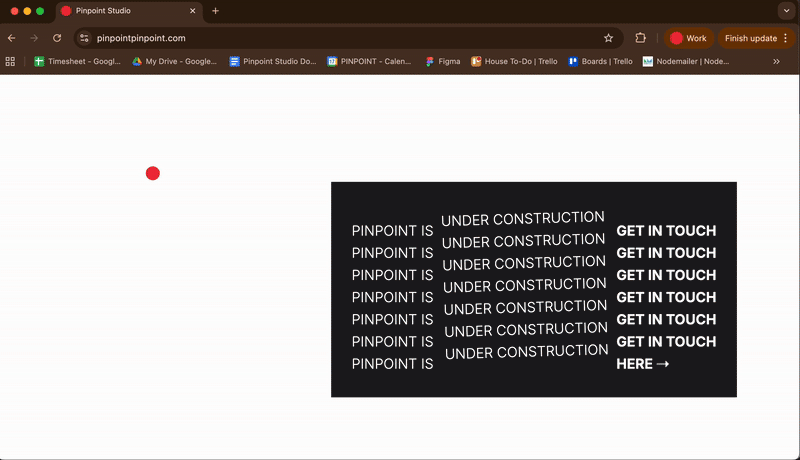Click the HERE arrow contact link
Image resolution: width=800 pixels, height=460 pixels.
(643, 364)
